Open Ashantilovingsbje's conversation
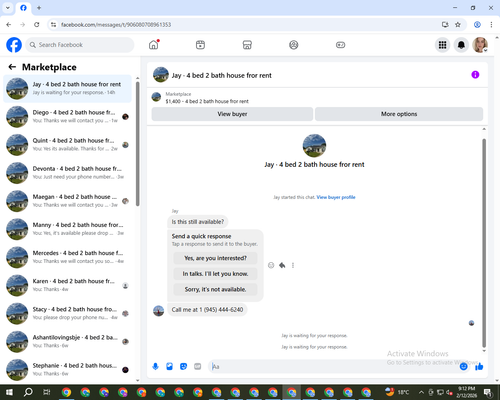 pyautogui.click(x=67, y=341)
